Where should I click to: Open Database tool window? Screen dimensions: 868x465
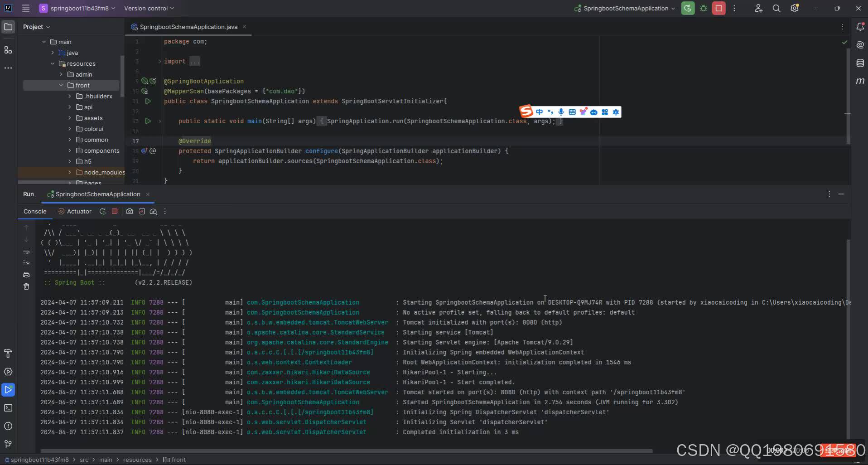pos(860,63)
